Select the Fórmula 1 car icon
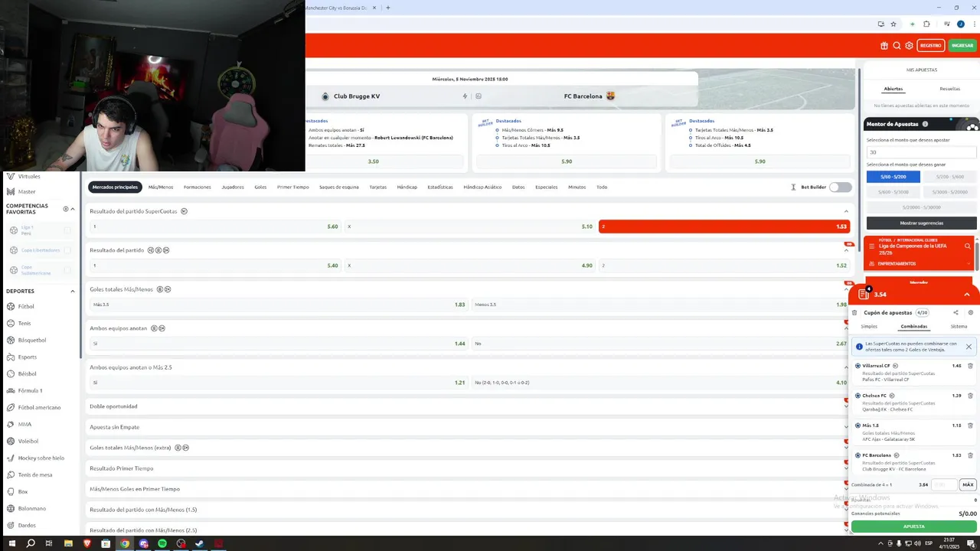 pos(11,390)
